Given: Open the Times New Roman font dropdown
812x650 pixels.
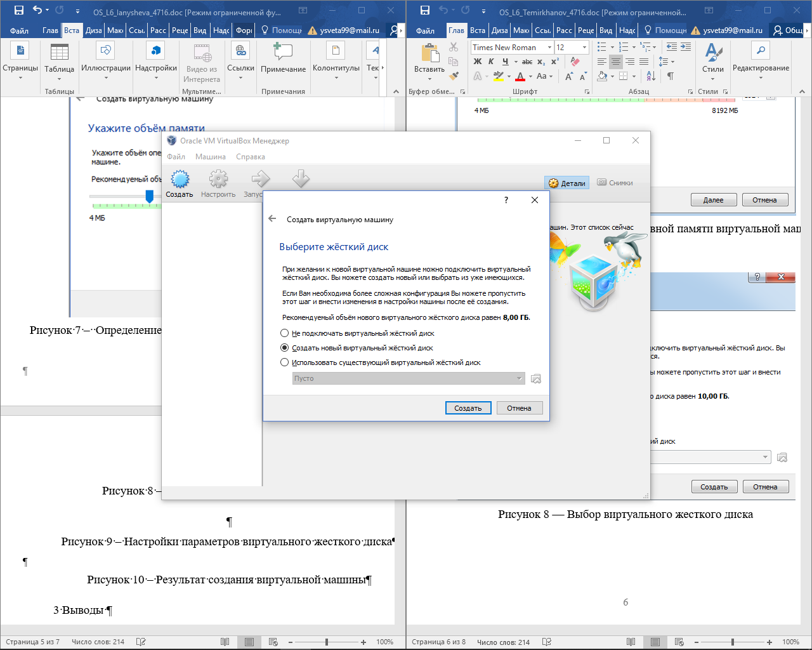Looking at the screenshot, I should pyautogui.click(x=549, y=48).
